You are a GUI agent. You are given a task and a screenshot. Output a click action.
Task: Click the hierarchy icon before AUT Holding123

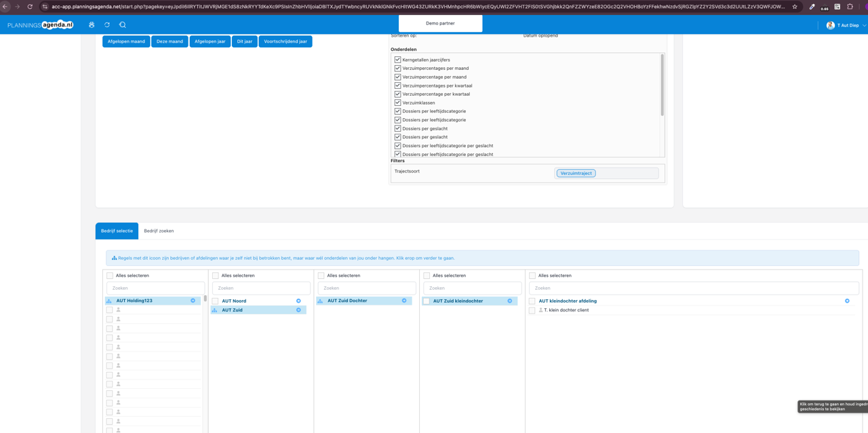[x=109, y=301]
